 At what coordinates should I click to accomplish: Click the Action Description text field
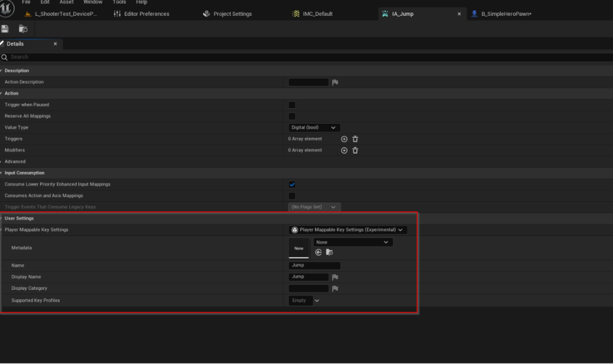[308, 82]
